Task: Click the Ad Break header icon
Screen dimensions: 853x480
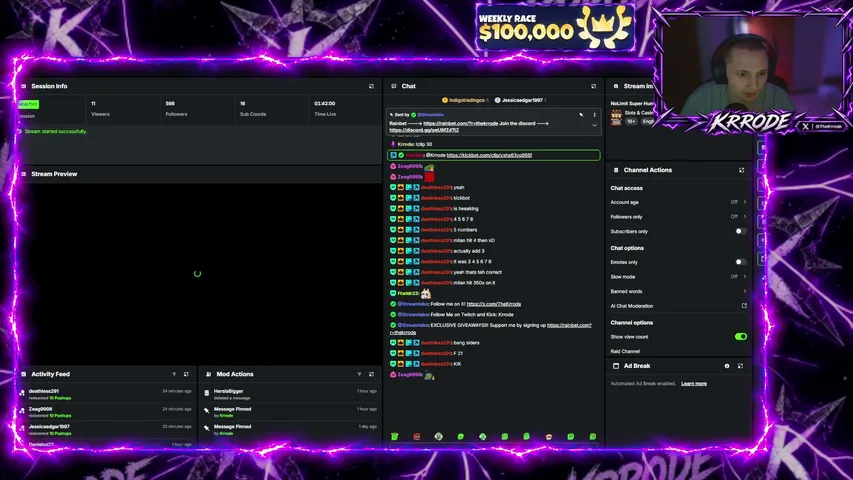Action: click(616, 366)
